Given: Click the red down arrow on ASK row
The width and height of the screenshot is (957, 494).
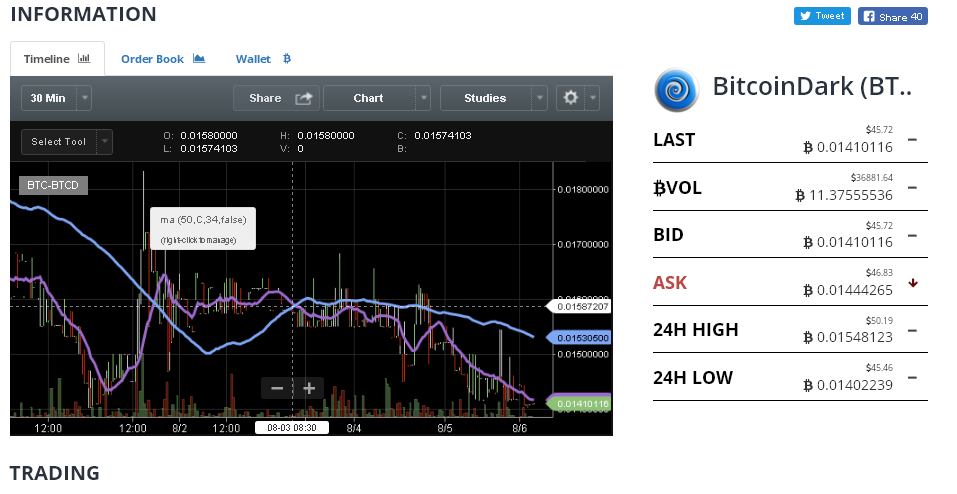Looking at the screenshot, I should 913,283.
